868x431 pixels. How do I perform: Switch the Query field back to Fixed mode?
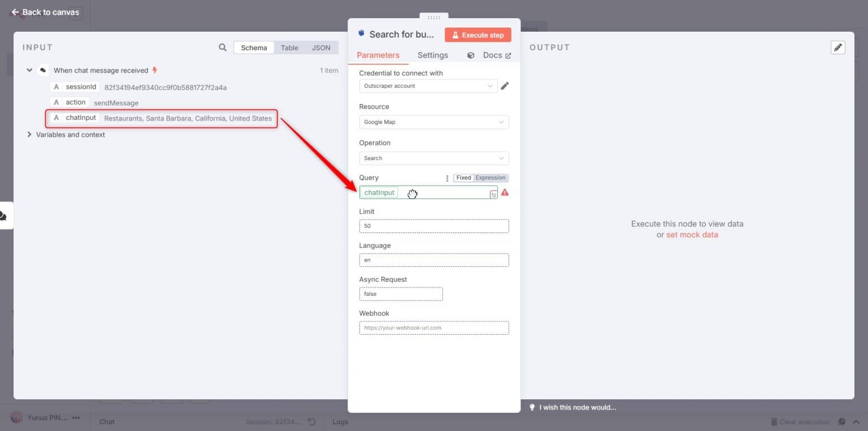click(463, 177)
